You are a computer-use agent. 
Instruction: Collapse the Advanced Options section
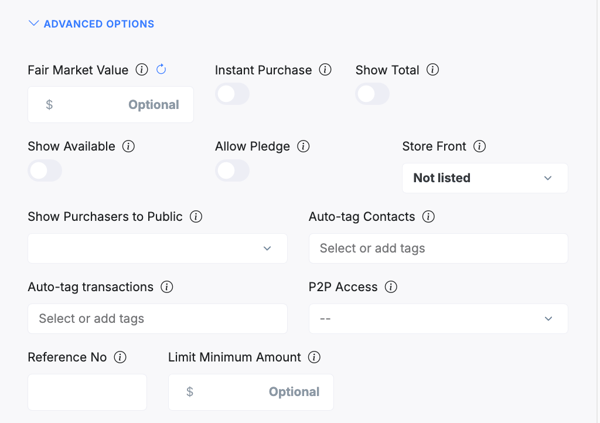(91, 23)
